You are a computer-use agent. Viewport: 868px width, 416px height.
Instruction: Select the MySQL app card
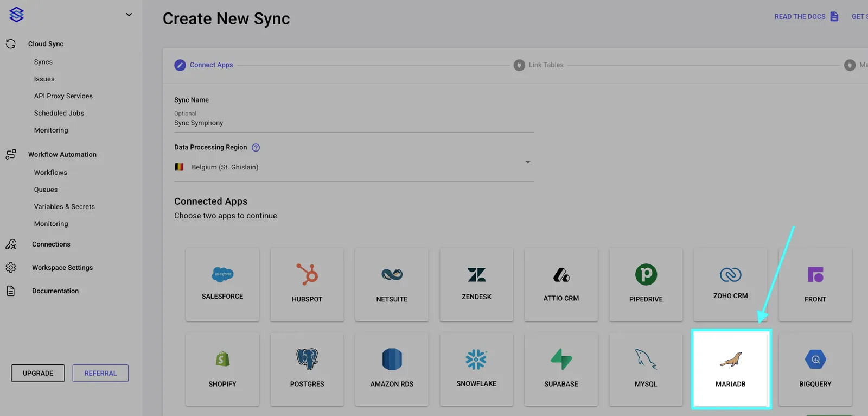(646, 369)
